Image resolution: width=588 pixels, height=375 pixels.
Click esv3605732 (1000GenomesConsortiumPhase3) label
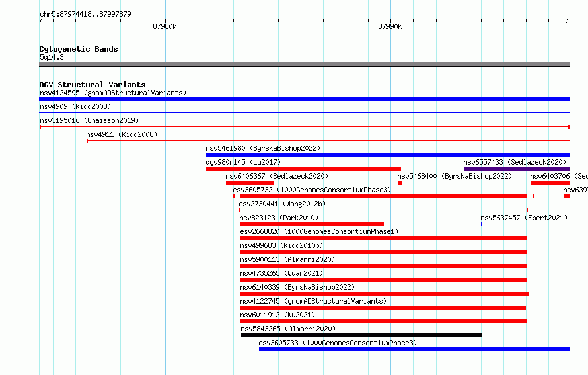point(312,190)
